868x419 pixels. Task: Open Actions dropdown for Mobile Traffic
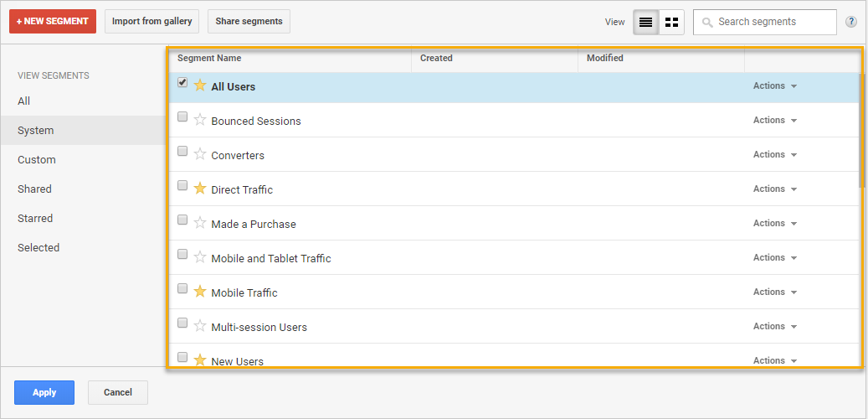click(774, 292)
